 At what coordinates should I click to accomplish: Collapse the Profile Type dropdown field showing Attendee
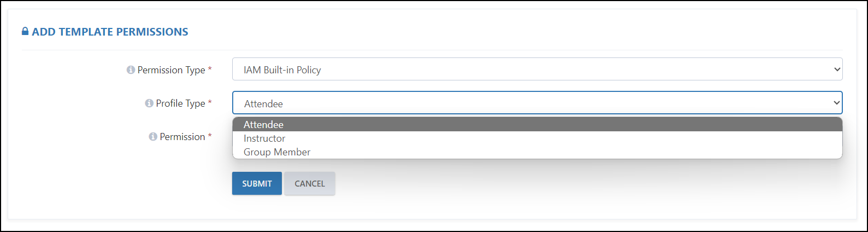[537, 103]
